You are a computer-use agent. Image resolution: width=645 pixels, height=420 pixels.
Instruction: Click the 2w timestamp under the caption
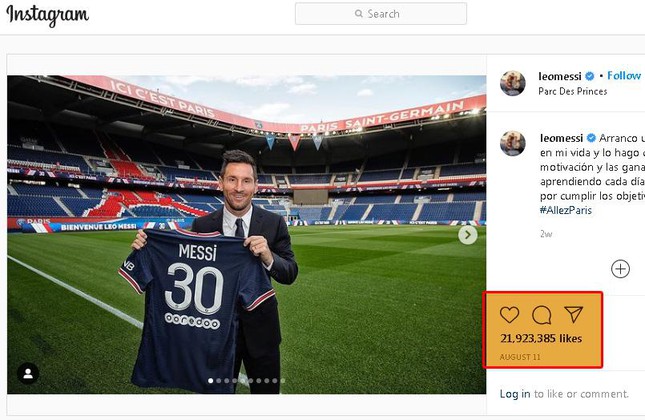545,233
